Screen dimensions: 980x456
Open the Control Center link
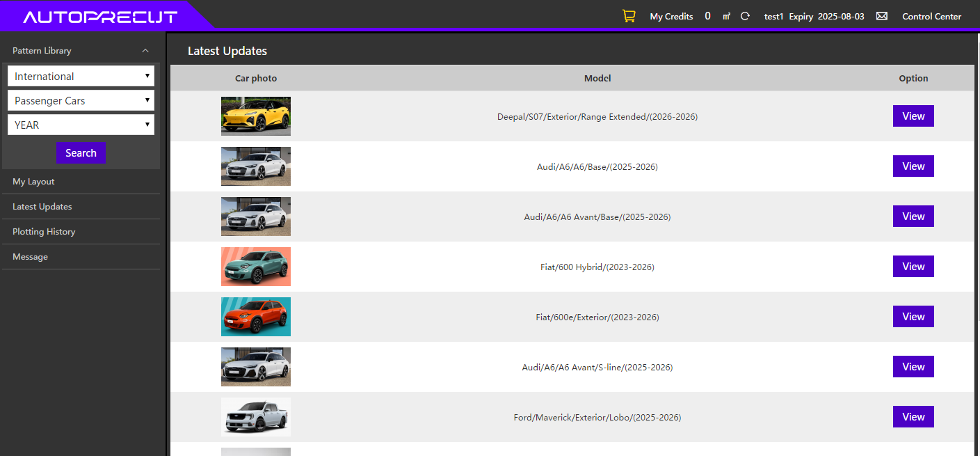point(931,16)
